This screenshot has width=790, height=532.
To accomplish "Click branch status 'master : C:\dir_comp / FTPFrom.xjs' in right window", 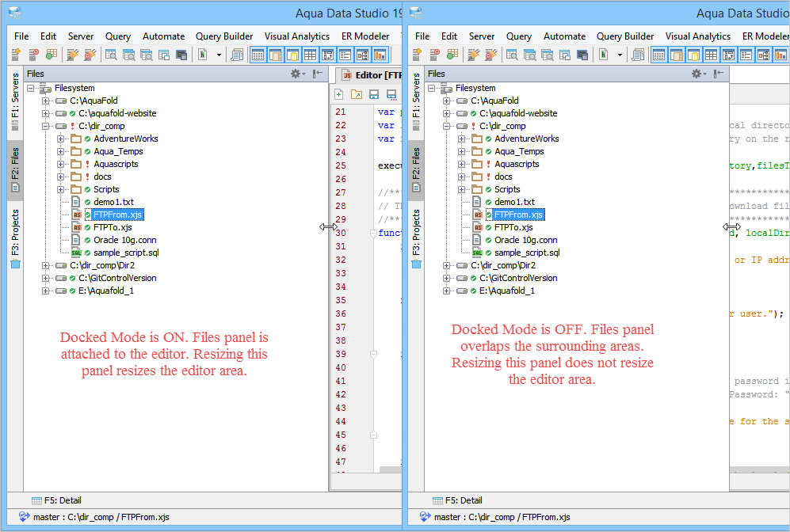I will [x=502, y=517].
